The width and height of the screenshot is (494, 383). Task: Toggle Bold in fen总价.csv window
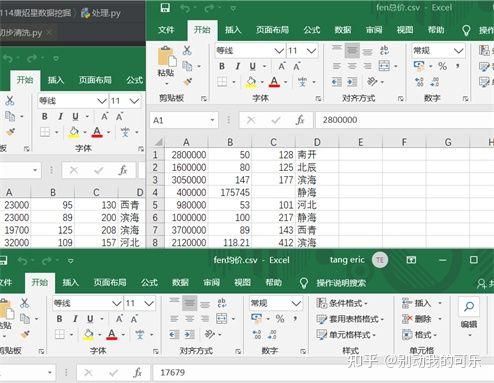point(222,66)
